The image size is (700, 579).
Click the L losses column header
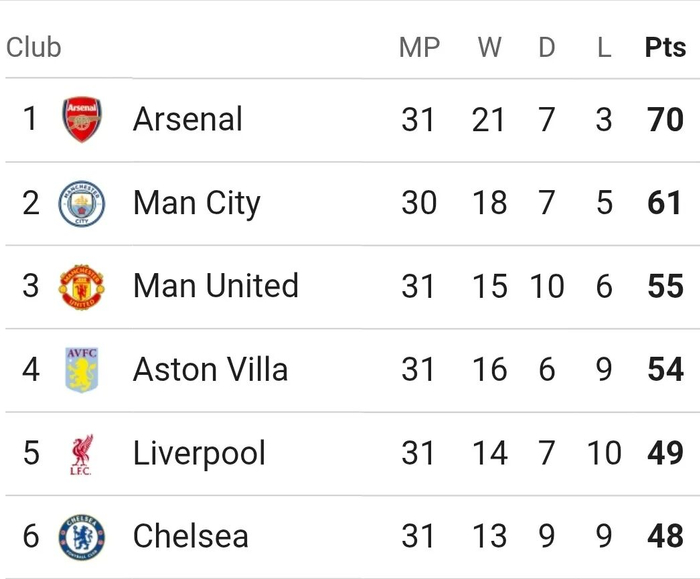click(x=604, y=48)
